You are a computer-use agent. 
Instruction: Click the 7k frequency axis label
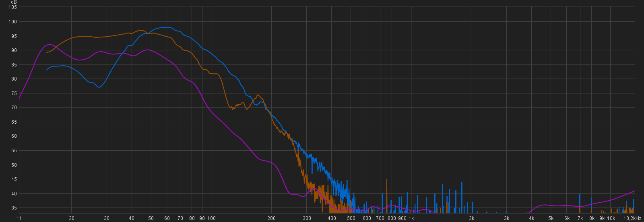click(580, 218)
